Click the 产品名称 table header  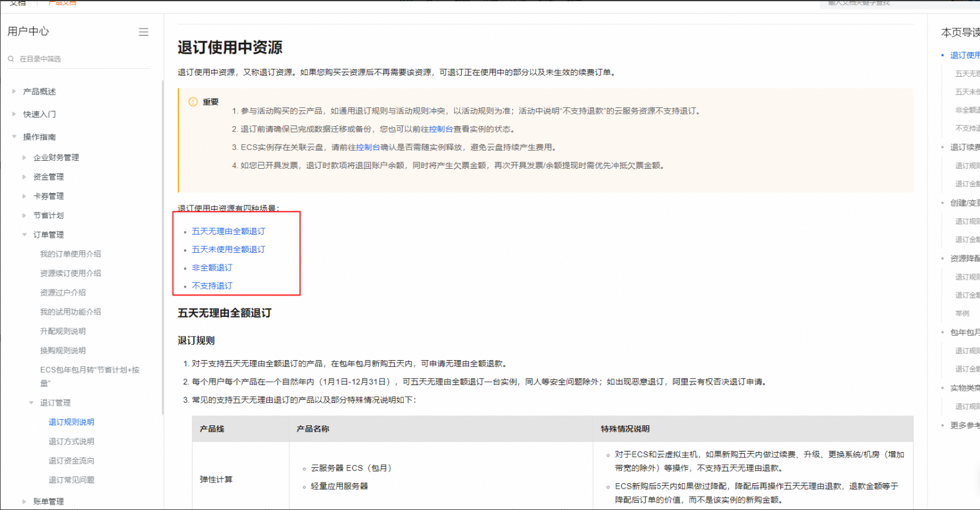click(313, 429)
